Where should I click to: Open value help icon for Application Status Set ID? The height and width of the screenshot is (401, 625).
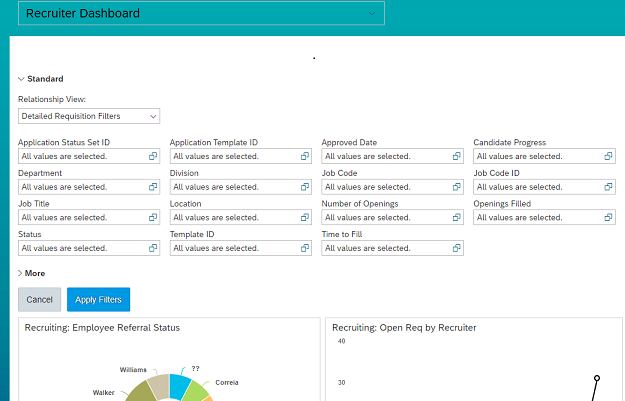pyautogui.click(x=153, y=156)
